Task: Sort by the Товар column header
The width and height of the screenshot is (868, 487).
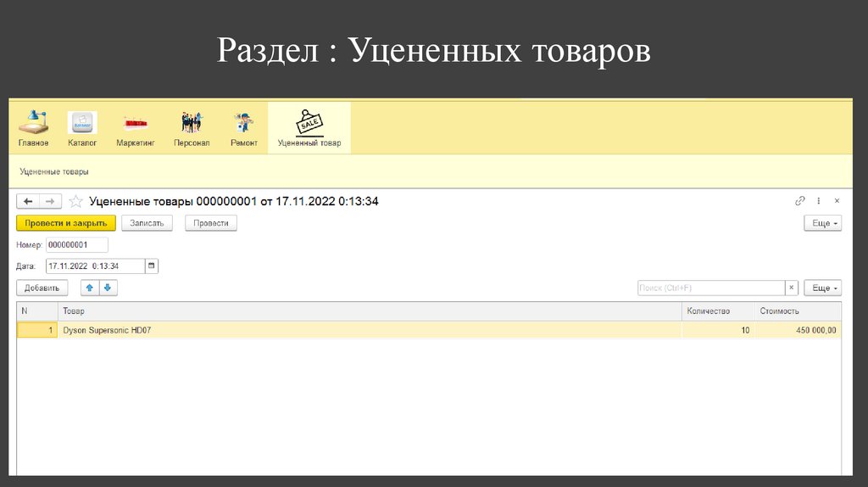Action: pos(370,311)
